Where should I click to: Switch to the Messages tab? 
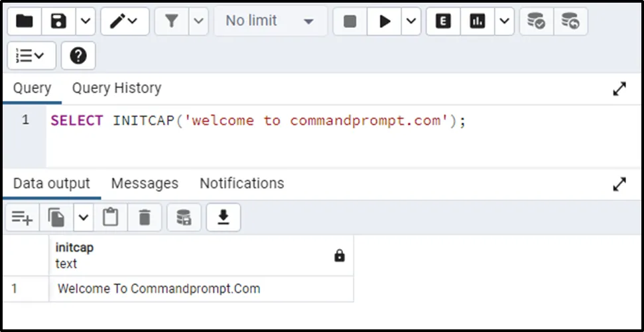pos(145,183)
